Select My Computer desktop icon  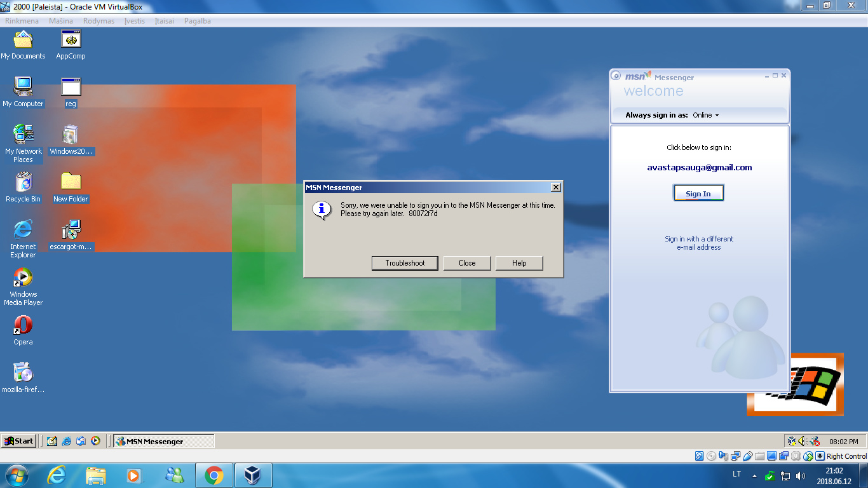coord(23,92)
